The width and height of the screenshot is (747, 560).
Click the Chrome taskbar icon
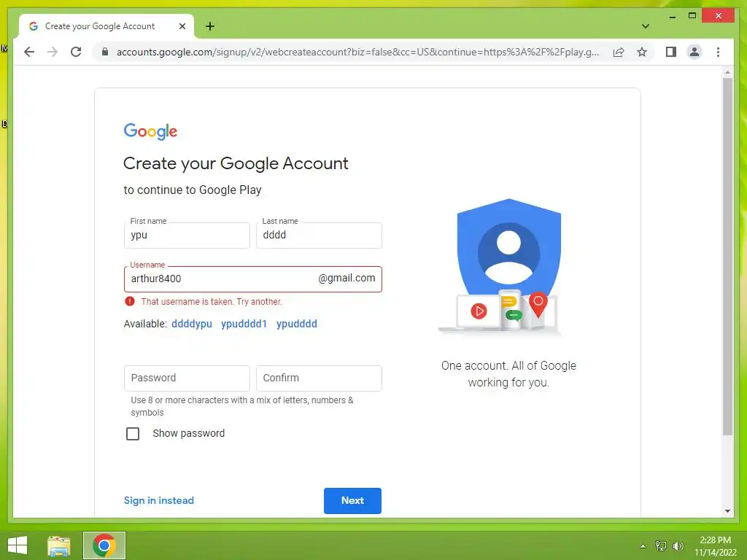[104, 545]
